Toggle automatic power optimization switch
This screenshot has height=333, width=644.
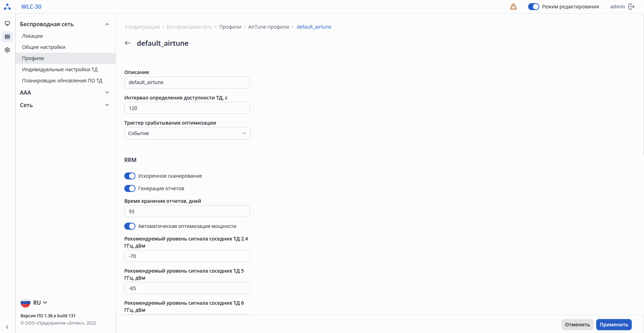[130, 226]
